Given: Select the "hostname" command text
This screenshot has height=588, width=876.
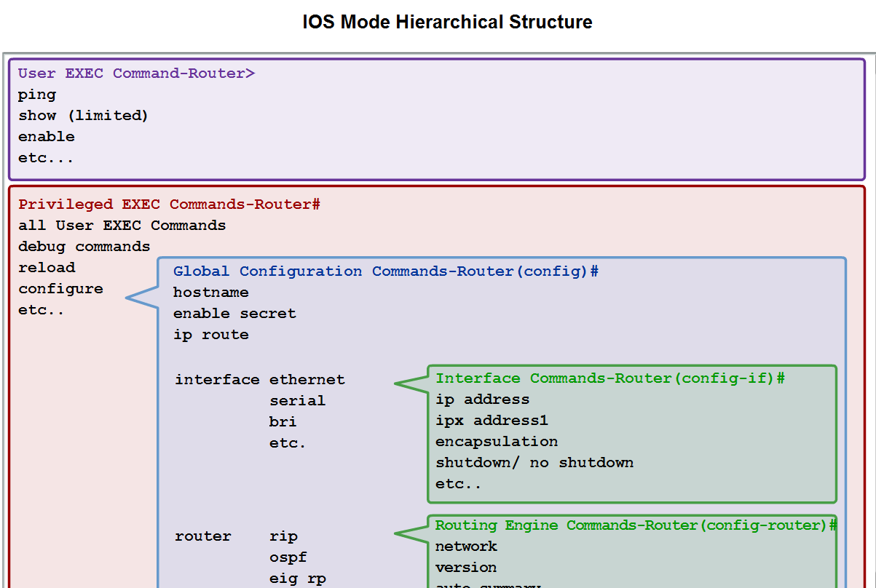Looking at the screenshot, I should (210, 292).
